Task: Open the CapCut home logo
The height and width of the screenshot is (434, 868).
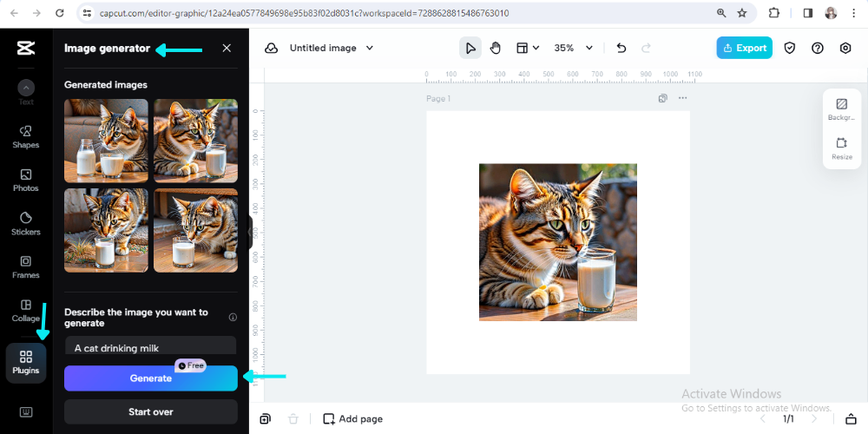Action: tap(26, 48)
